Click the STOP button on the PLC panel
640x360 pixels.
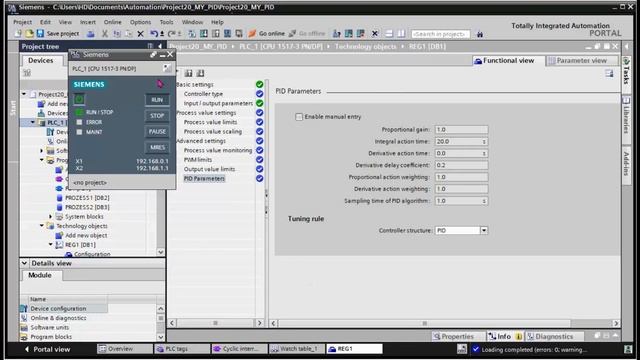tap(157, 116)
